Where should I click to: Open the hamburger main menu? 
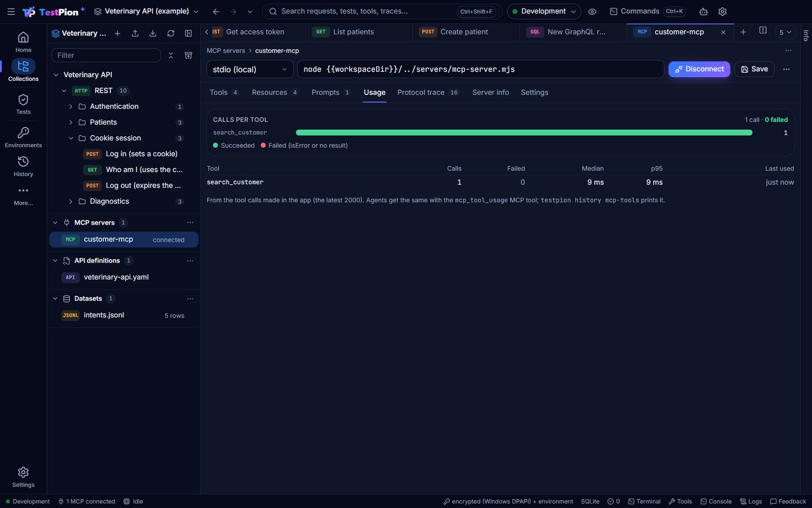point(11,11)
